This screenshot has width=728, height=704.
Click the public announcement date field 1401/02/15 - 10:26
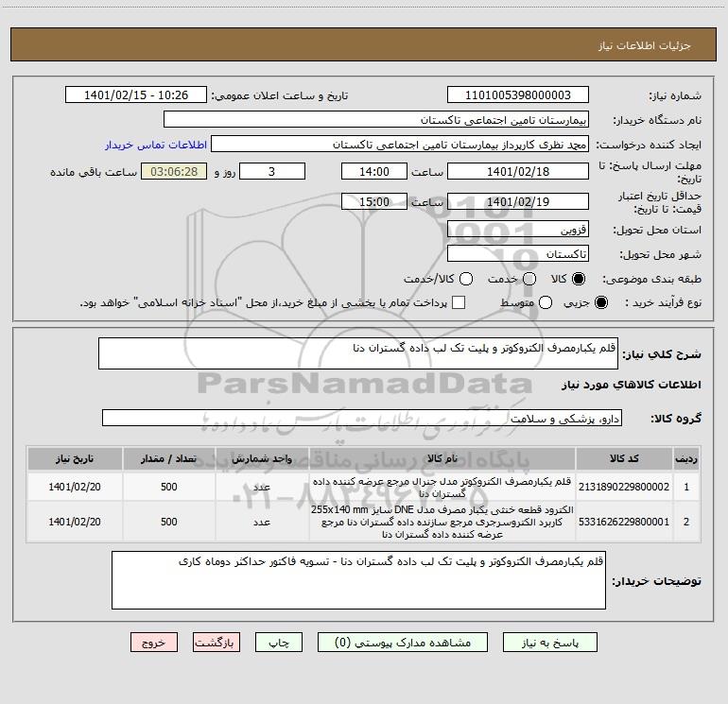(136, 94)
